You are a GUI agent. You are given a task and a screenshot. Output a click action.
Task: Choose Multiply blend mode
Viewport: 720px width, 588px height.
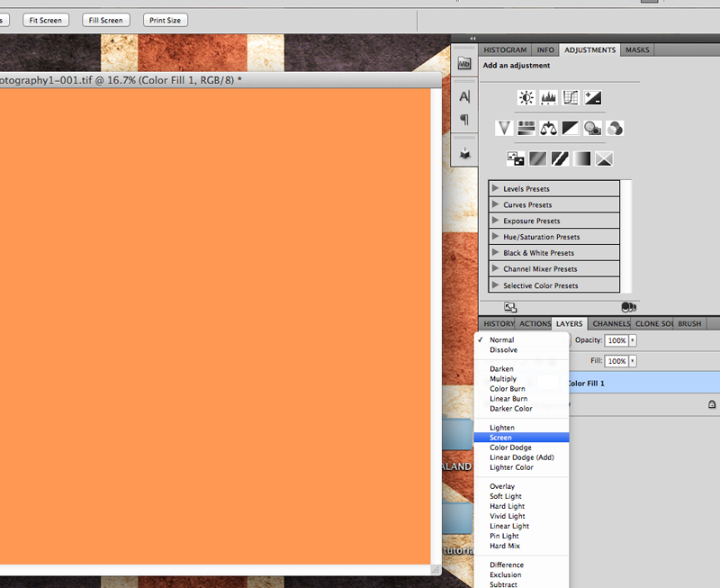point(522,378)
